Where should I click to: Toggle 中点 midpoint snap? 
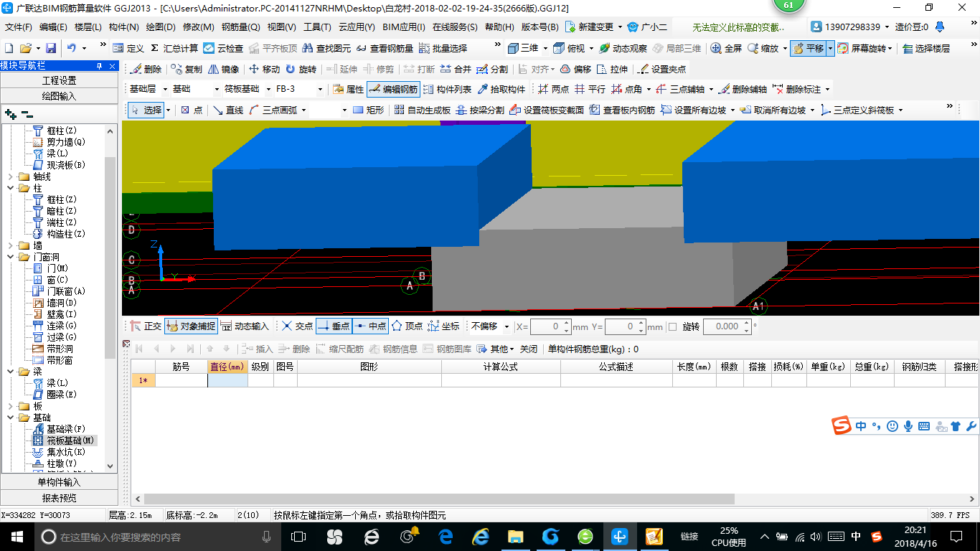(370, 326)
